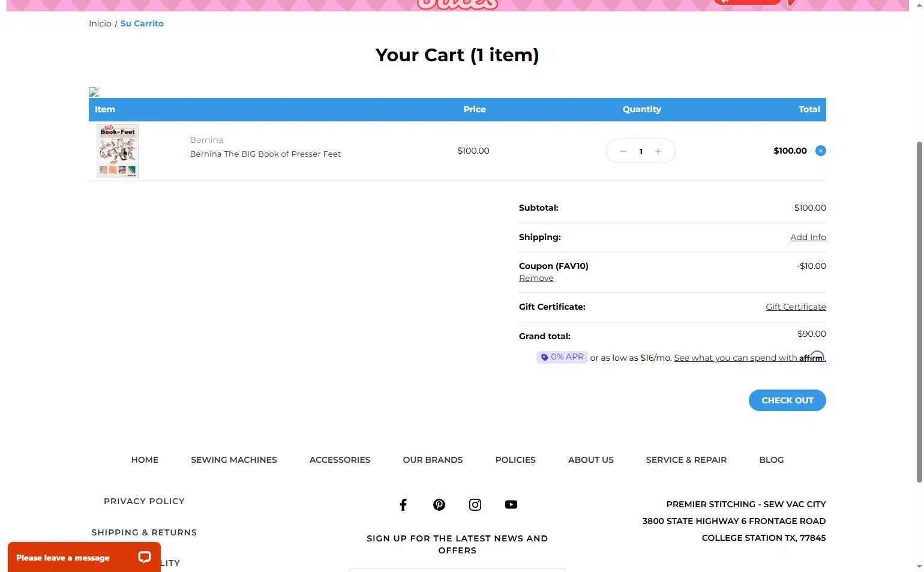Click the broken image placeholder above table
This screenshot has width=924, height=572.
coord(94,92)
